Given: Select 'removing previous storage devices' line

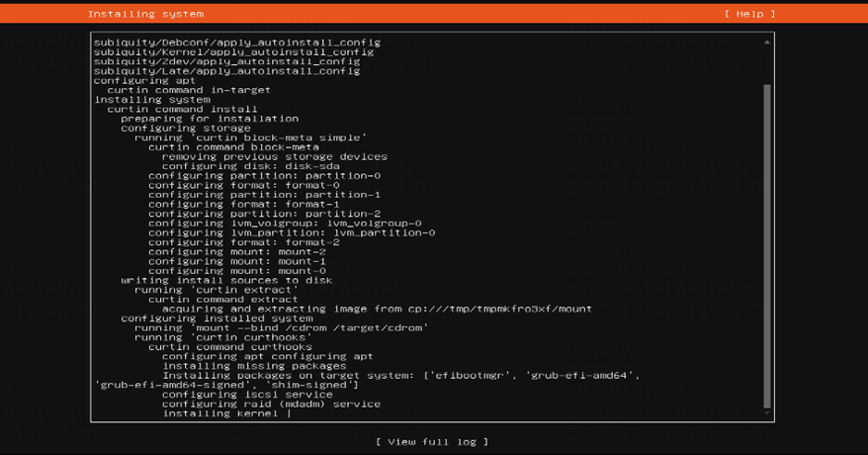Looking at the screenshot, I should [x=275, y=156].
